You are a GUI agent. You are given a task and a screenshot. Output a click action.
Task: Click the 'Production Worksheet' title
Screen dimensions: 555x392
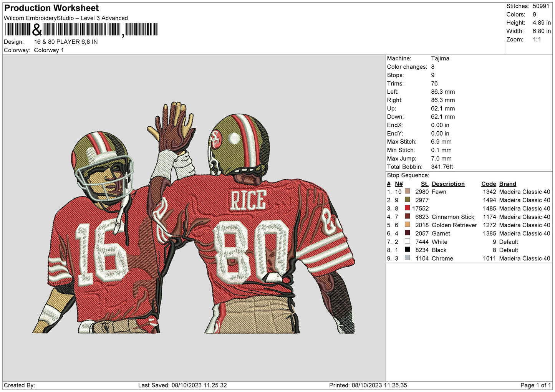point(51,8)
